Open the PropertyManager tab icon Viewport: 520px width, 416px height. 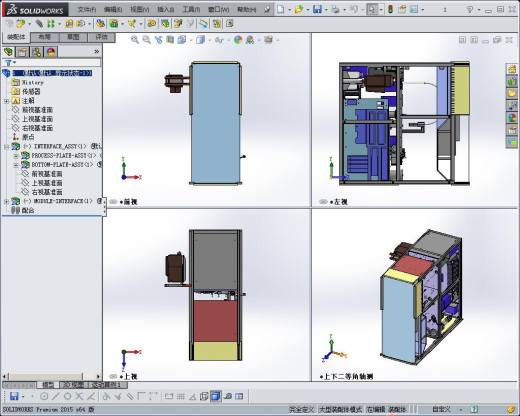click(22, 52)
